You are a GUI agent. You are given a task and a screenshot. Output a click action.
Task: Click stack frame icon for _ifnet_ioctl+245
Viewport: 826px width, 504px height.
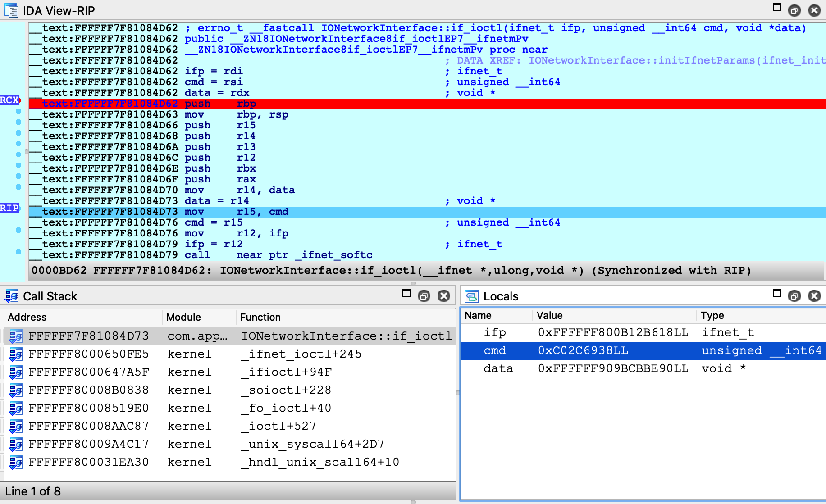click(16, 354)
